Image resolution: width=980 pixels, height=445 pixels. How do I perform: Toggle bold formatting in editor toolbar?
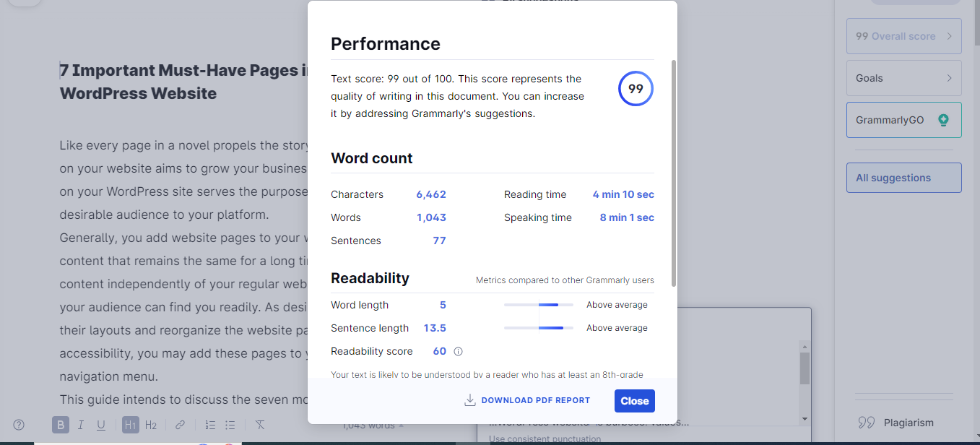click(x=61, y=425)
